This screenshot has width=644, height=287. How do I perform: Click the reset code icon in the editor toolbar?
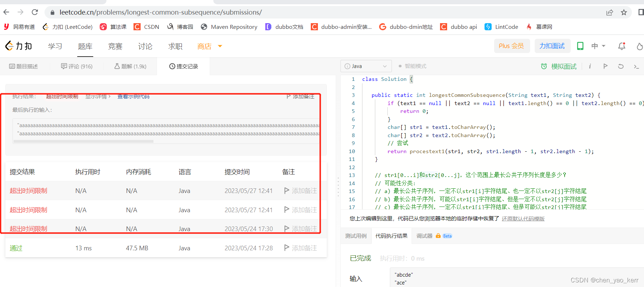point(621,66)
